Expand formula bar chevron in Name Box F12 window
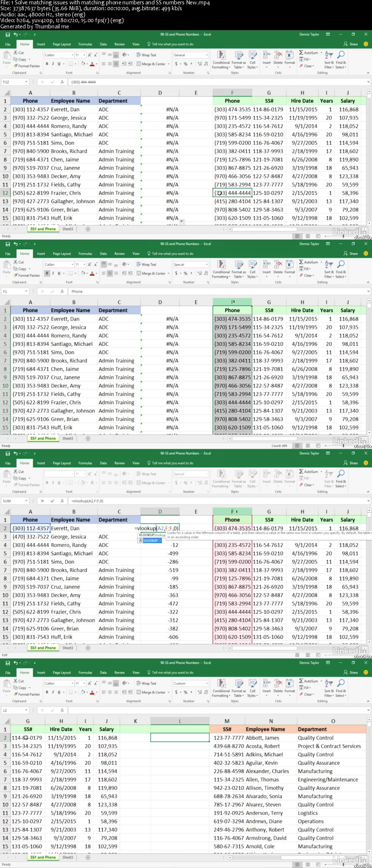Screen dimensions: 372x868 tap(368, 82)
